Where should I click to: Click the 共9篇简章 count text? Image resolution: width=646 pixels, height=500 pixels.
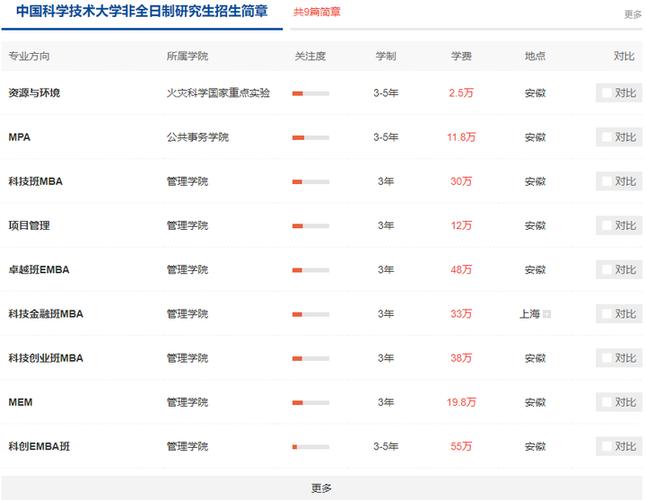pyautogui.click(x=317, y=12)
